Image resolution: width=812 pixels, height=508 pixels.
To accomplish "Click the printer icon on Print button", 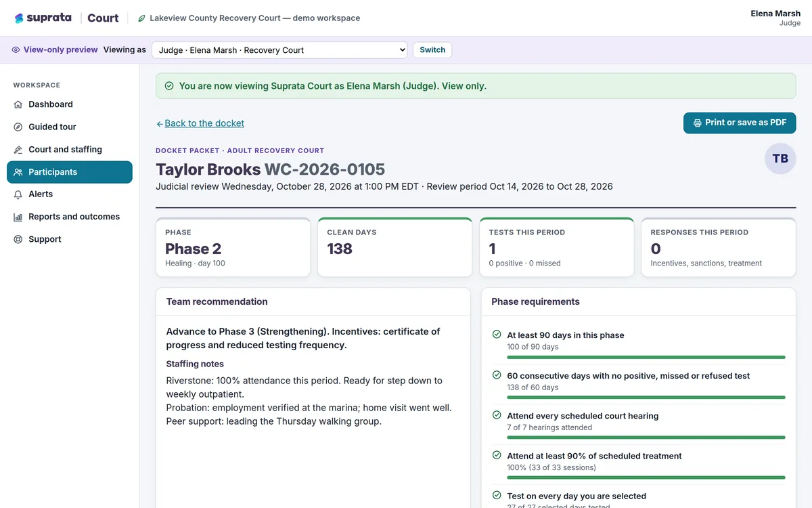I will pos(698,123).
